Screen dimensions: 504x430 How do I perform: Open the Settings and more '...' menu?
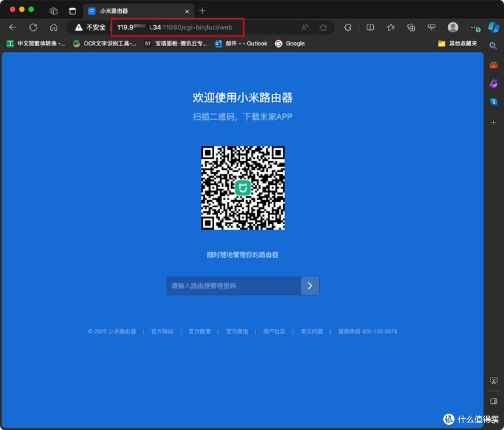pyautogui.click(x=475, y=27)
